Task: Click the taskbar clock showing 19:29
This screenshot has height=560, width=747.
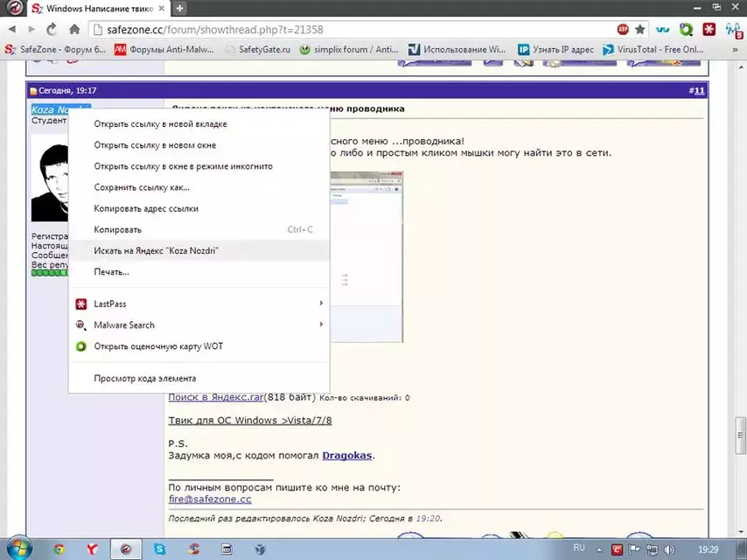Action: coord(708,549)
